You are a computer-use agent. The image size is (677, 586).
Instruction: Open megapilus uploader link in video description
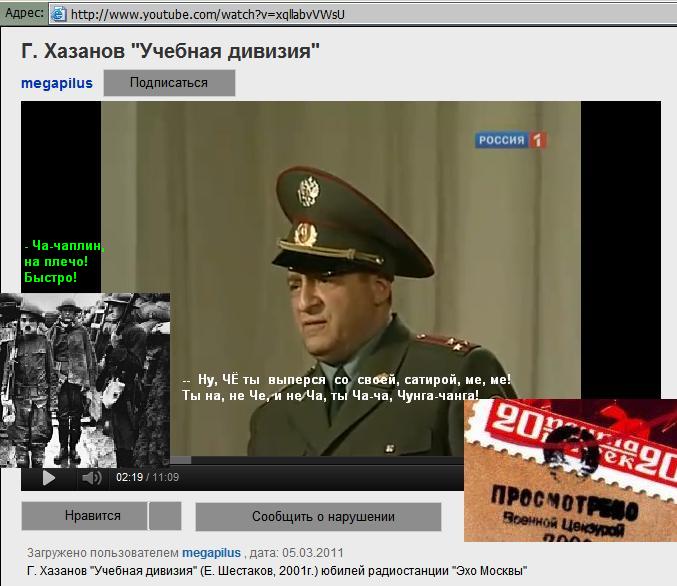(211, 552)
